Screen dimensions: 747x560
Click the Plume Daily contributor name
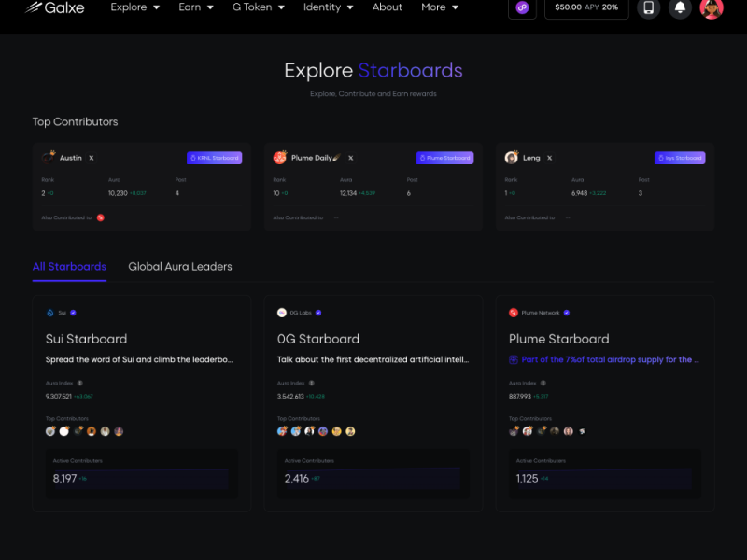(x=316, y=158)
